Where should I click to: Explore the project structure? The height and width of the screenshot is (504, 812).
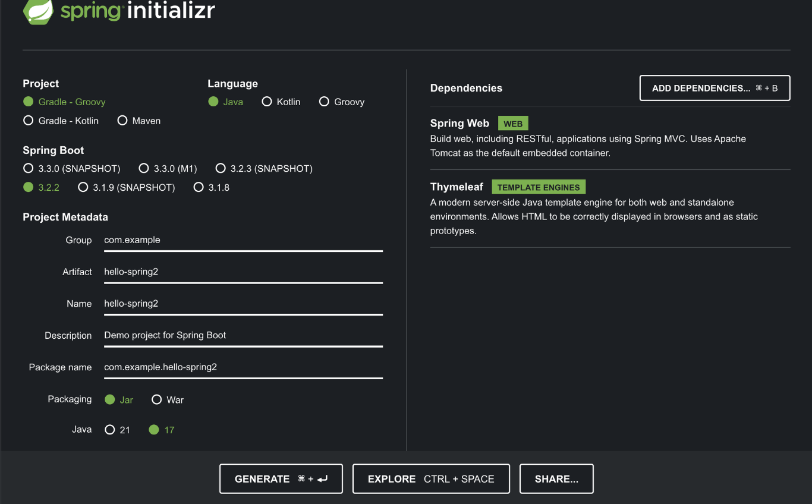(431, 479)
